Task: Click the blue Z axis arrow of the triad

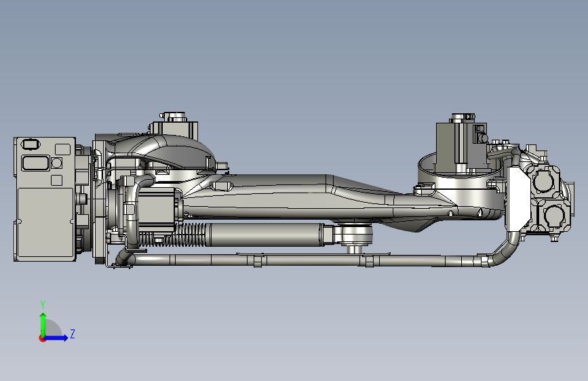Action: pos(56,338)
